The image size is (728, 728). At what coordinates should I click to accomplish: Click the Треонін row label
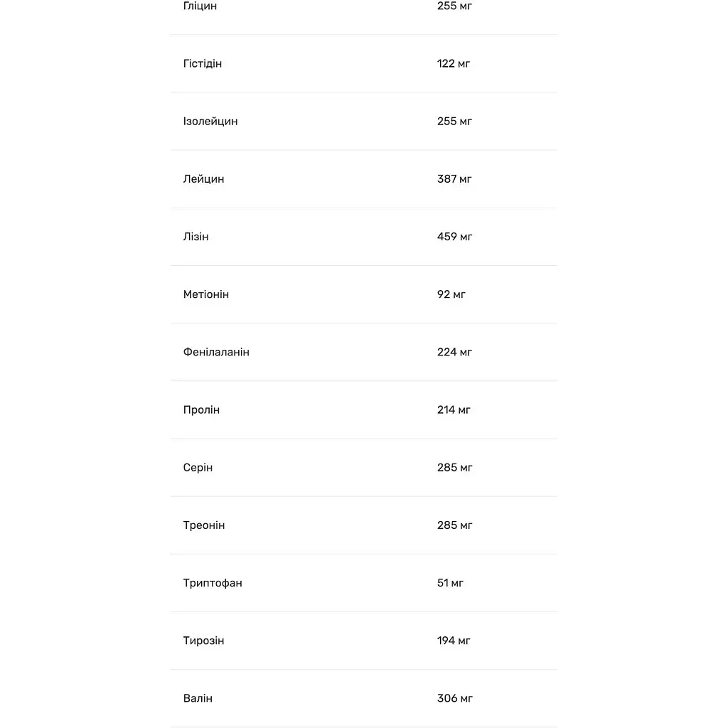pos(204,525)
